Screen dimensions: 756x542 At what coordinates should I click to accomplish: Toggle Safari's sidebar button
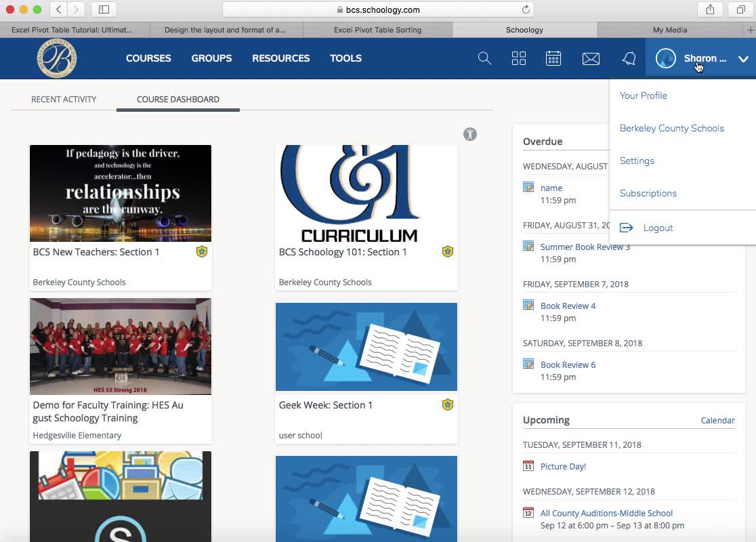click(104, 9)
